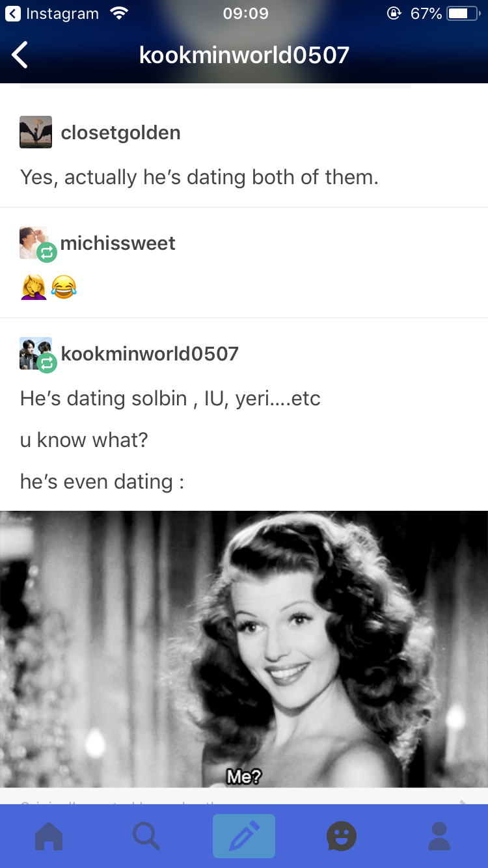Open the closetgolden blog via the username
Viewport: 488px width, 868px height.
click(x=120, y=133)
